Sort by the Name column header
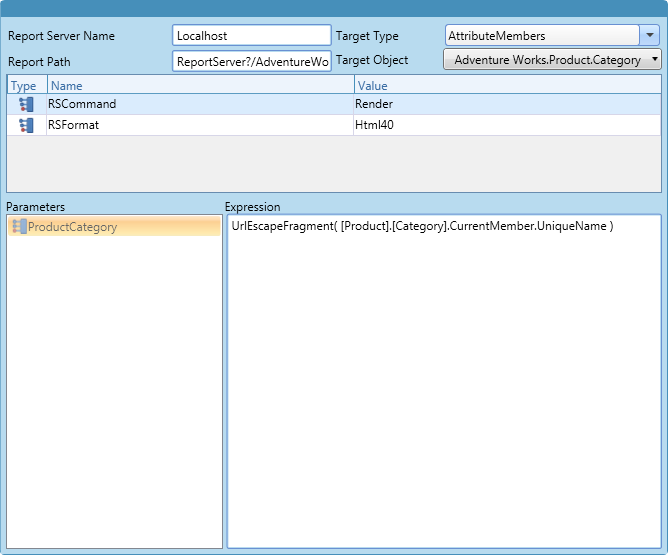 pos(200,85)
